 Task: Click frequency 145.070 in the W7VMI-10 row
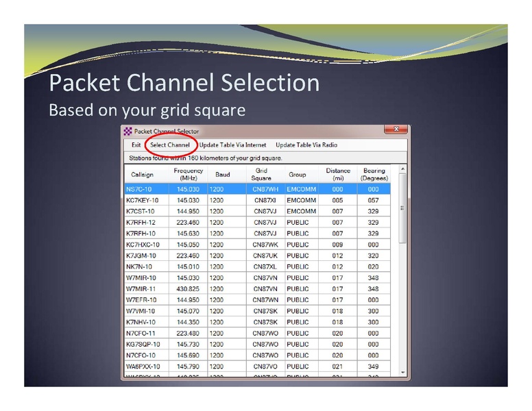click(188, 311)
